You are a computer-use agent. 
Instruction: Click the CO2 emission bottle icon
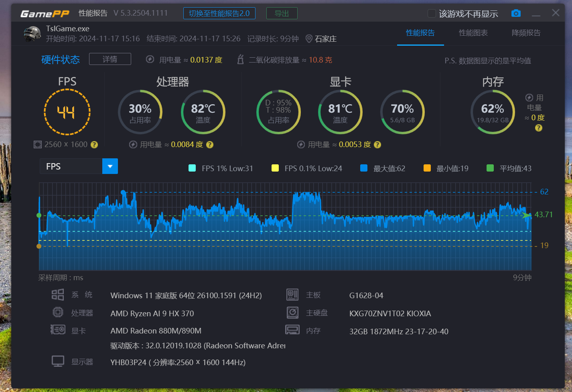coord(240,59)
